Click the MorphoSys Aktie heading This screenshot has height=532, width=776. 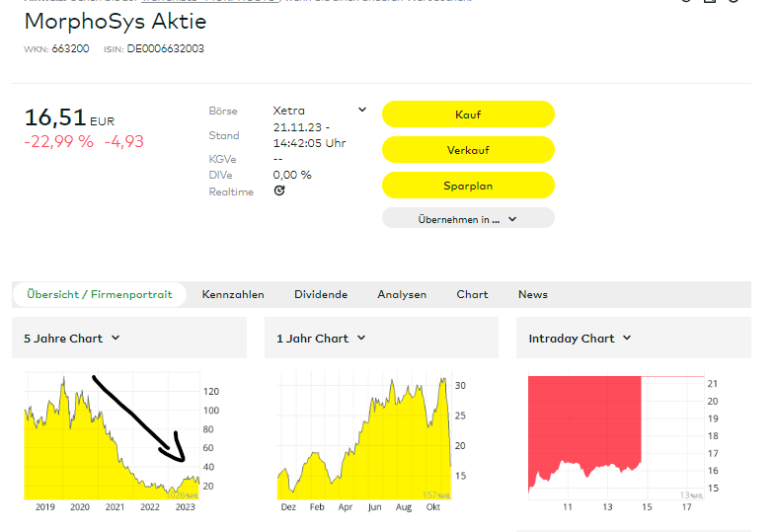[x=116, y=22]
